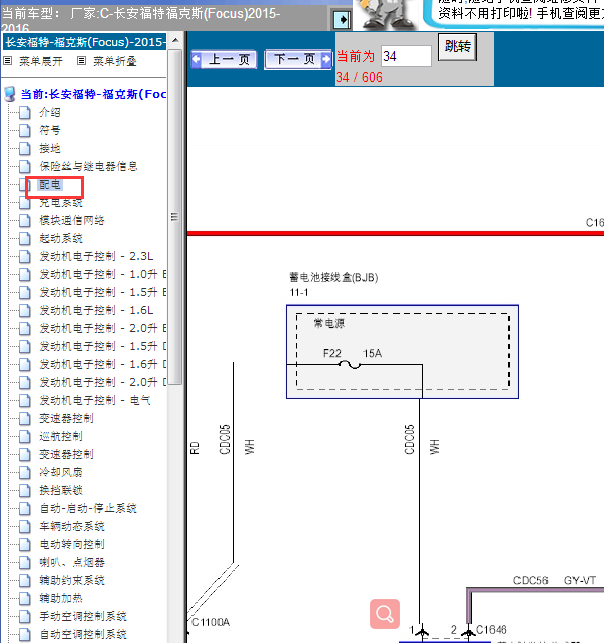The image size is (604, 643).
Task: Click the 蓄电池接线盒(BJB) label
Action: coord(334,278)
